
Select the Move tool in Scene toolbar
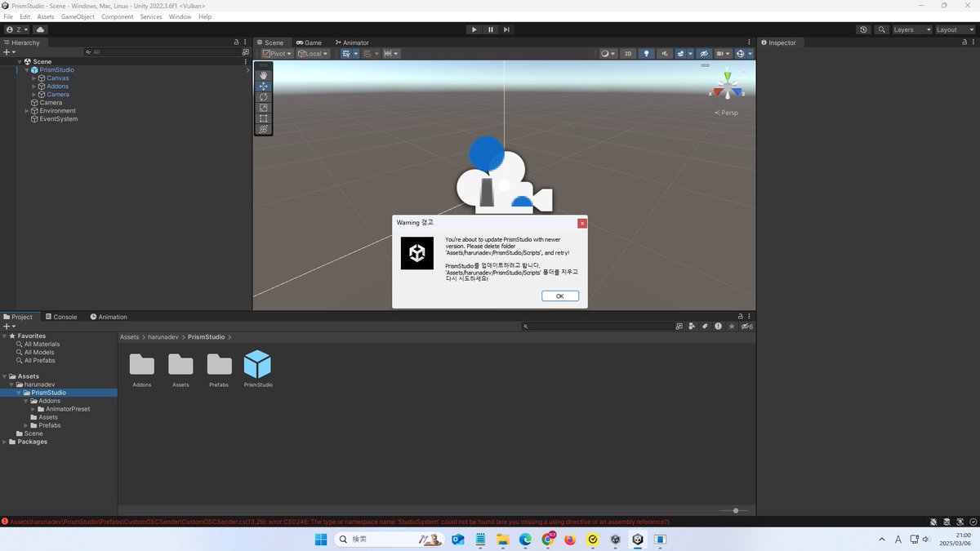point(263,86)
